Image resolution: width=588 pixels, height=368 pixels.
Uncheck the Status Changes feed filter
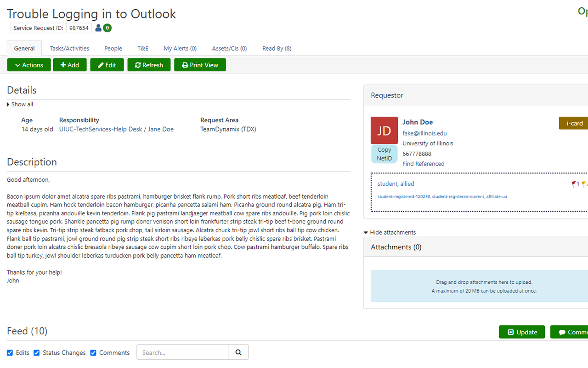point(37,353)
